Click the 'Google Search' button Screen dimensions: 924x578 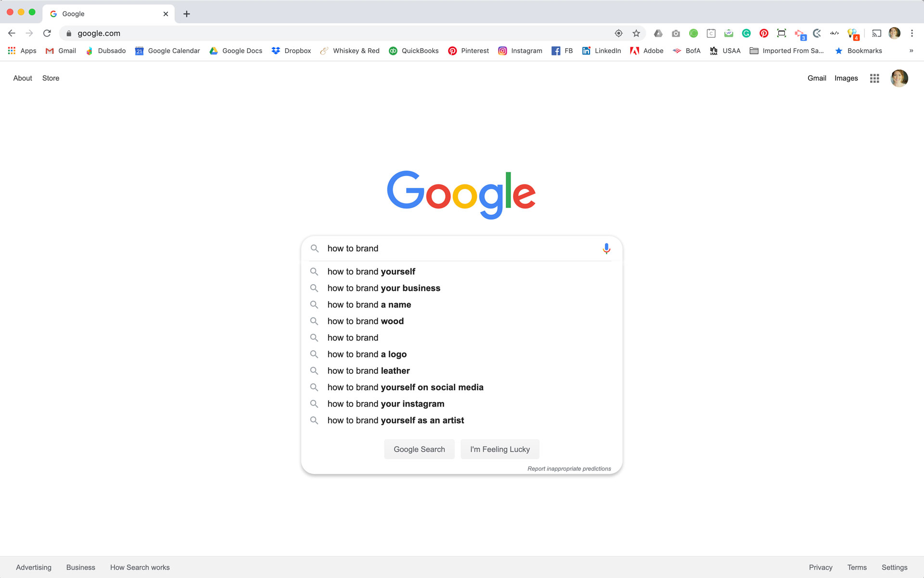[419, 449]
